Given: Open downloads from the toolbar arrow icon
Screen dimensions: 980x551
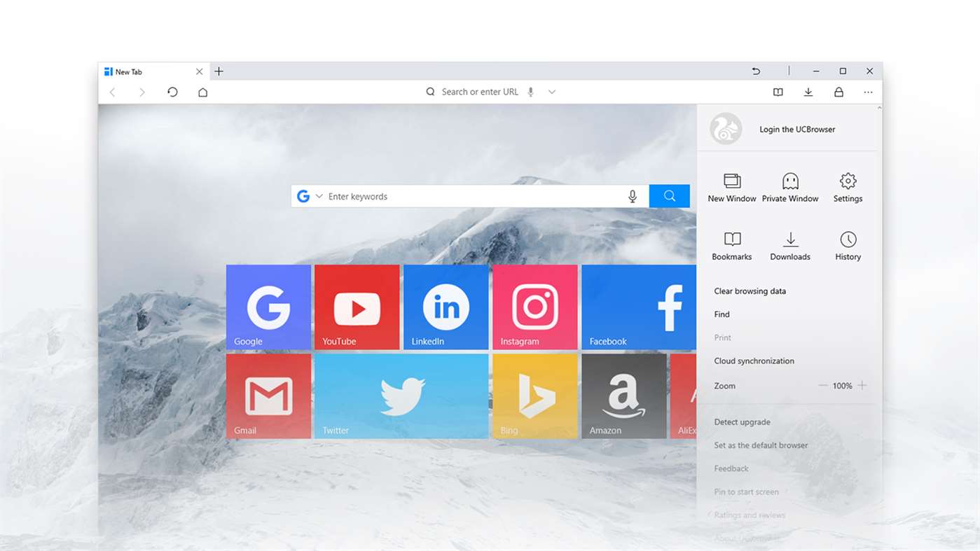Looking at the screenshot, I should pos(808,92).
